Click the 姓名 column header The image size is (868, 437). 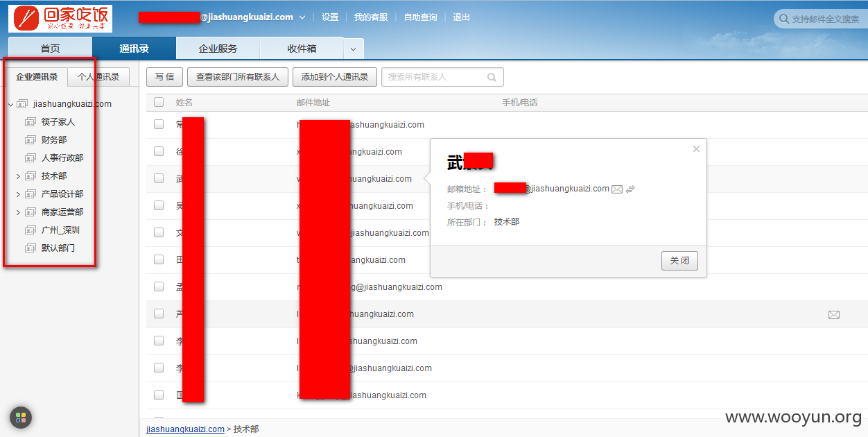[x=184, y=103]
